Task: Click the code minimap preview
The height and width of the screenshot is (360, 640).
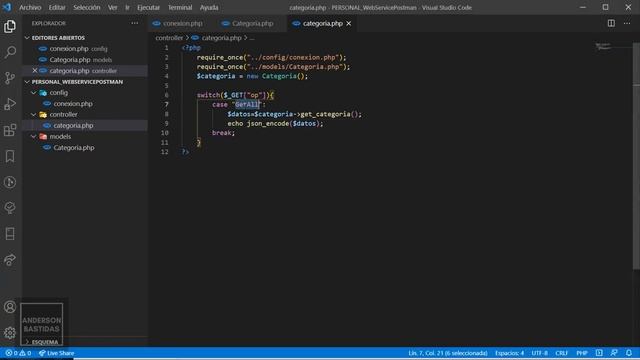Action: coord(603,47)
